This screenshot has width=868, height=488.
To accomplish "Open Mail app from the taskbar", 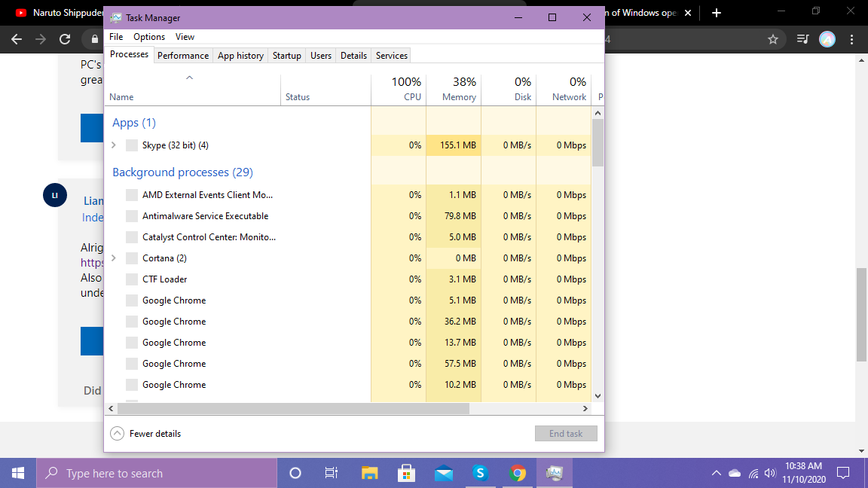I will pos(443,473).
